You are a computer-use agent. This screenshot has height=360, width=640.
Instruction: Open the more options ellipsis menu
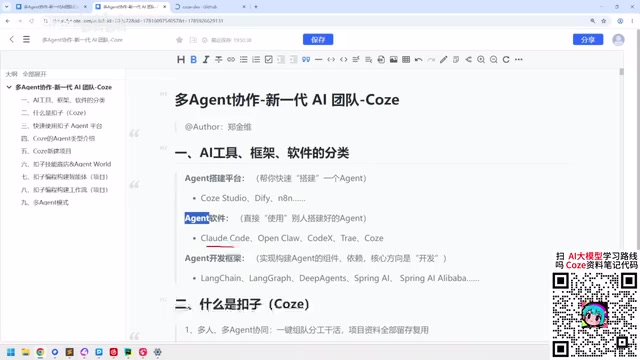[519, 60]
